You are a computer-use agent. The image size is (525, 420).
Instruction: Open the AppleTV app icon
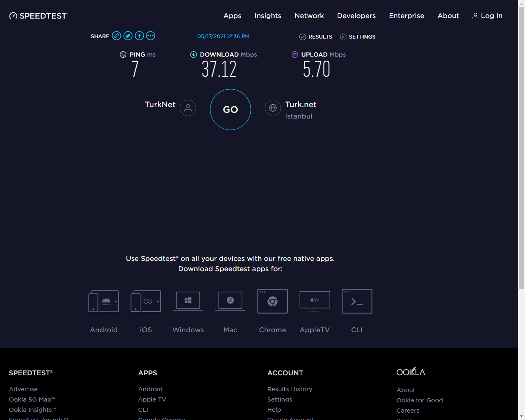[315, 301]
